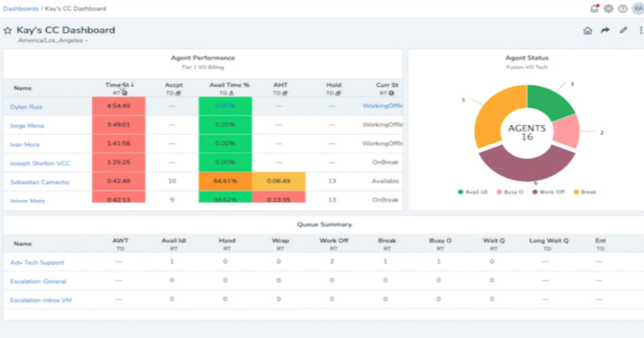Toggle Avail Idl legend entry in chart
The image size is (644, 338).
click(x=474, y=192)
